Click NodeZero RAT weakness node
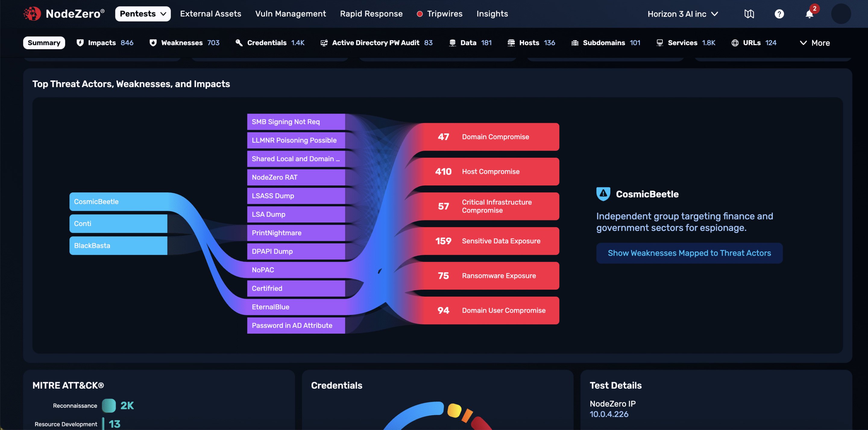The width and height of the screenshot is (868, 430). [x=296, y=177]
